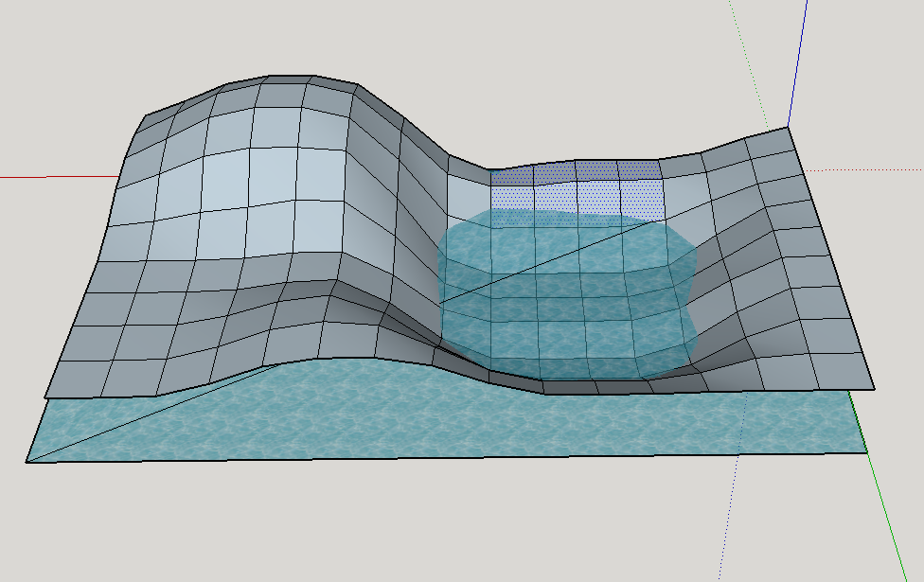The width and height of the screenshot is (924, 582).
Task: Click empty gray background to deselect all
Action: point(379,530)
